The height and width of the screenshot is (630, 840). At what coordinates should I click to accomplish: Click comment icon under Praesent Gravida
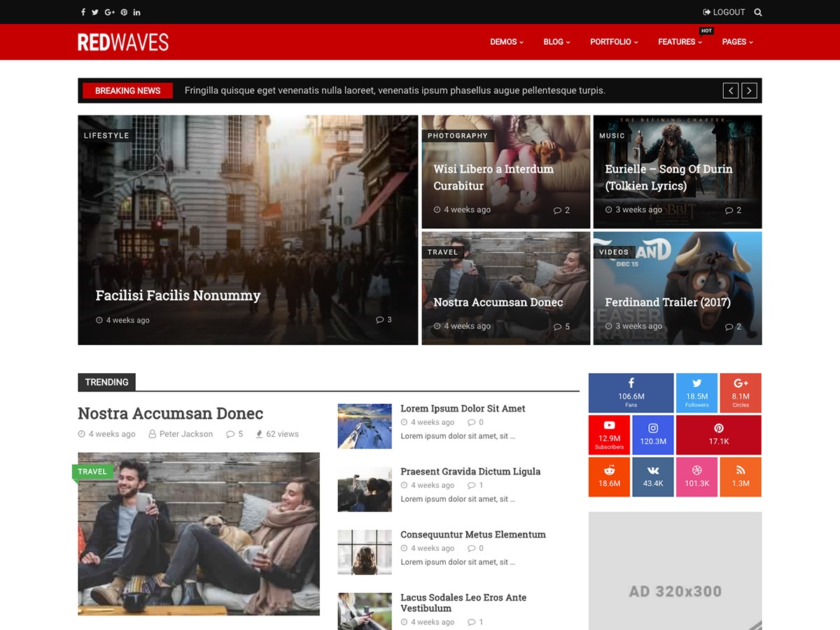coord(471,485)
